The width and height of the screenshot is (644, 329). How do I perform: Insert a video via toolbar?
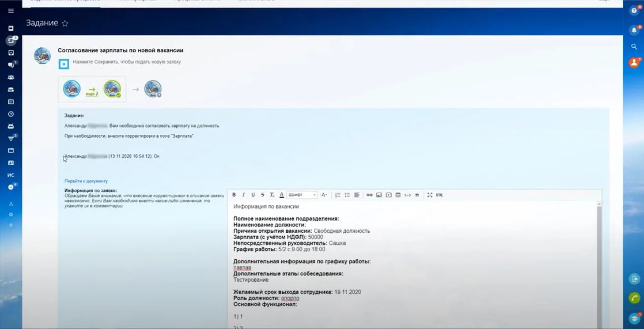[x=389, y=195]
